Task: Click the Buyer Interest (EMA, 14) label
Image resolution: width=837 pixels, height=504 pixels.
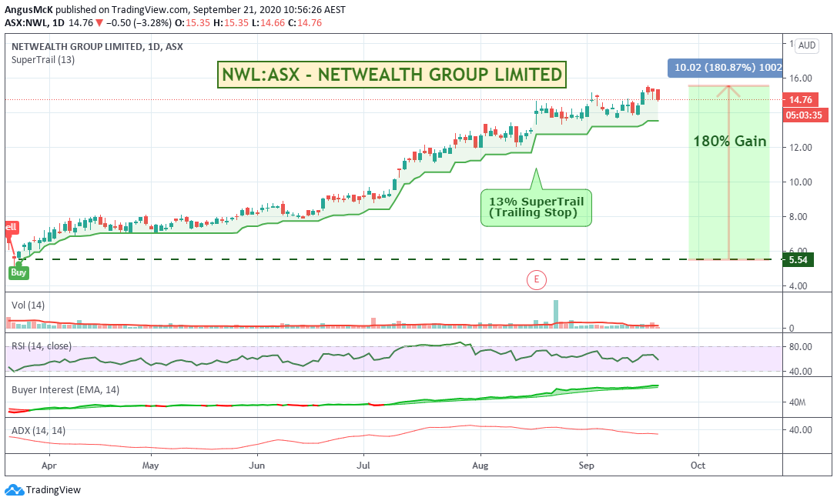Action: [x=65, y=390]
